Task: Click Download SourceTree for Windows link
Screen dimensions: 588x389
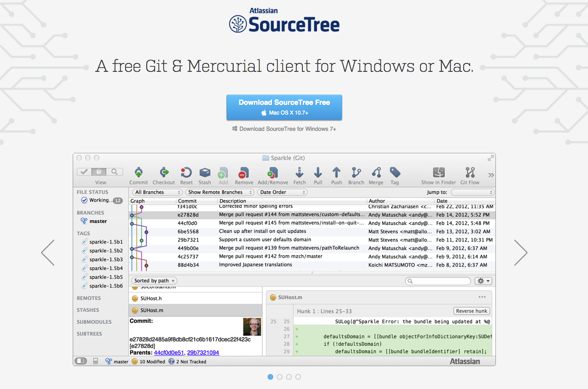Action: click(284, 129)
